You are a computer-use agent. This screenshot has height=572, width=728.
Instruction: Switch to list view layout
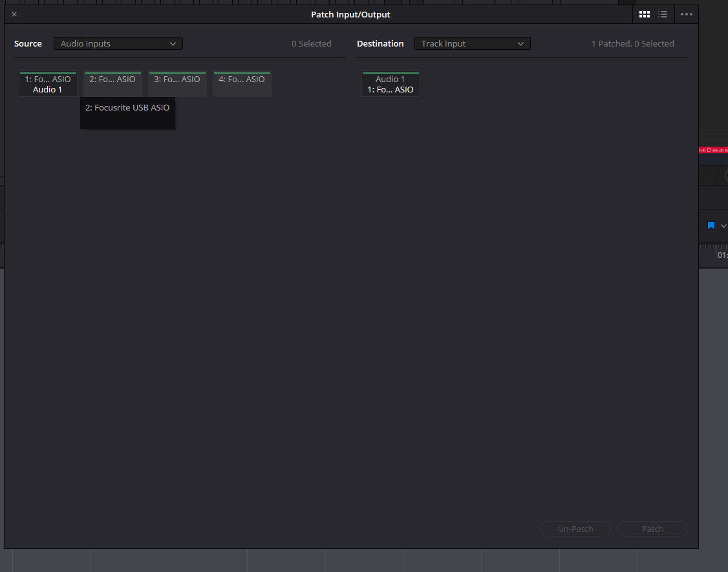point(663,14)
